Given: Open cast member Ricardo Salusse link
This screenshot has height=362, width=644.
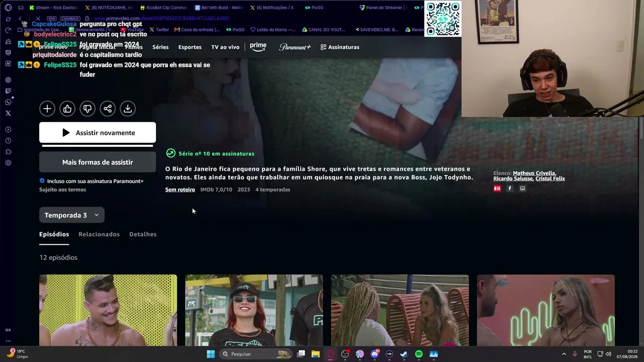Looking at the screenshot, I should [513, 178].
